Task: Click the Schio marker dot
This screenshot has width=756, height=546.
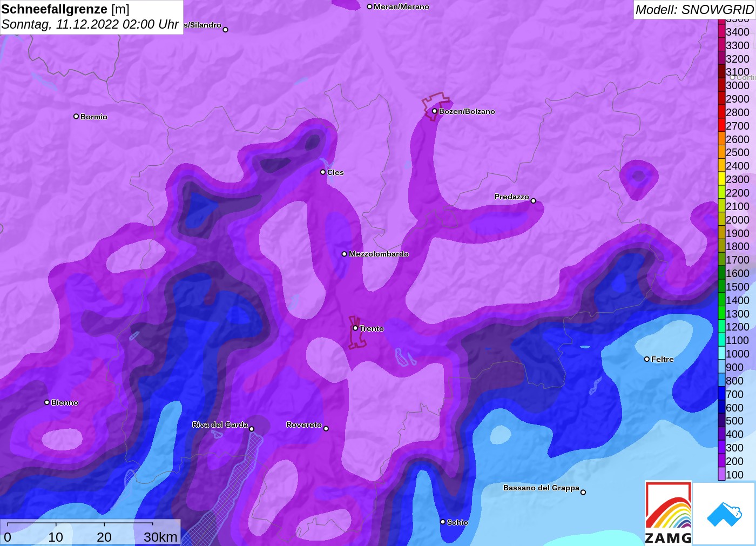Action: pos(443,522)
